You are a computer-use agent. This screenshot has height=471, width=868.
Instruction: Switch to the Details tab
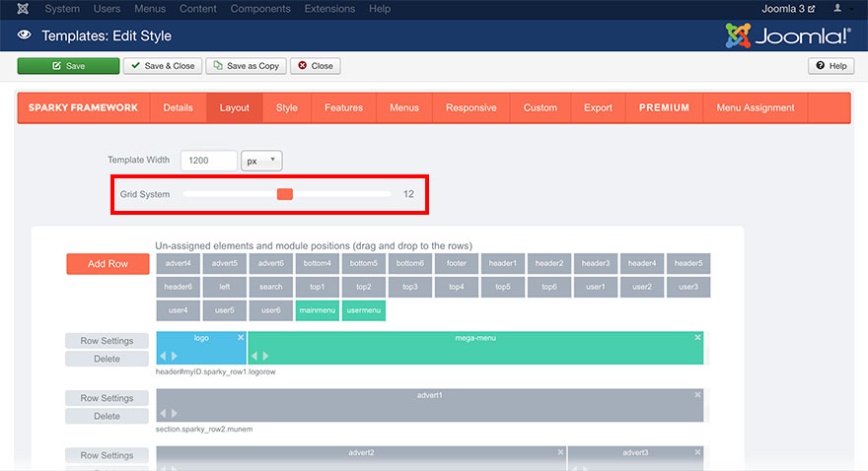point(178,107)
